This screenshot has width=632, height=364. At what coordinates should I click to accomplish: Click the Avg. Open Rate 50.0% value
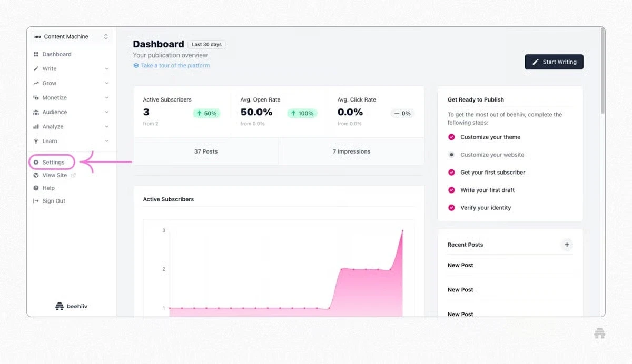256,112
